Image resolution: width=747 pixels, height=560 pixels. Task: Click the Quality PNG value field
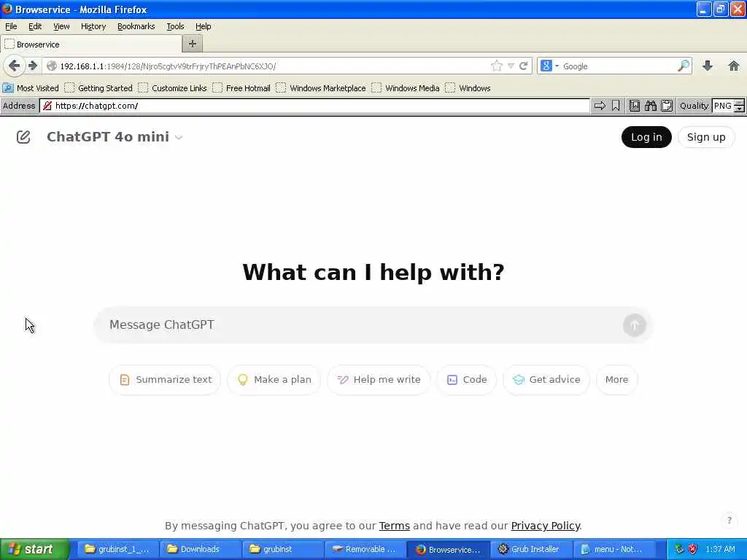tap(723, 106)
